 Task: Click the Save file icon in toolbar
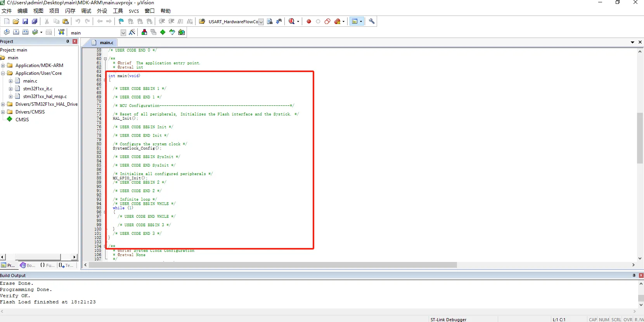25,21
